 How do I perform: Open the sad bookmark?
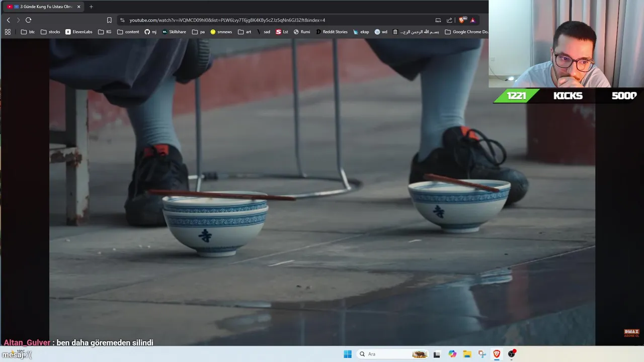pos(264,32)
